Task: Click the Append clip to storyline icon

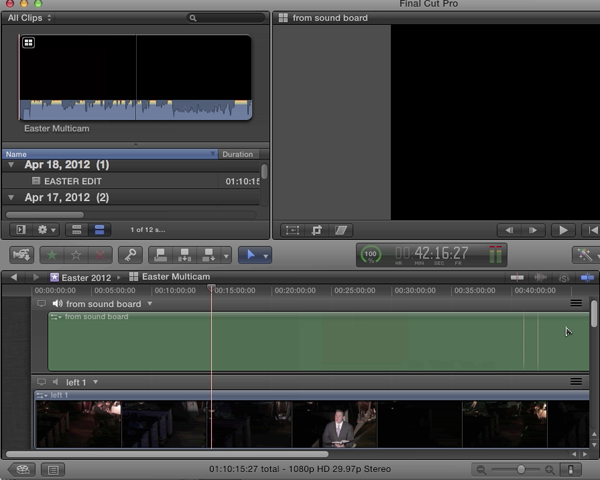Action: (209, 255)
